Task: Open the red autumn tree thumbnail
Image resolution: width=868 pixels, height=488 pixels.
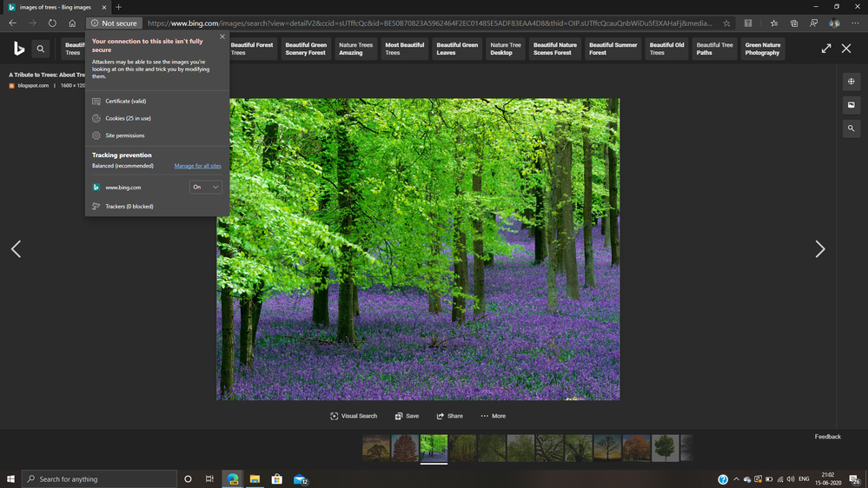Action: [405, 448]
